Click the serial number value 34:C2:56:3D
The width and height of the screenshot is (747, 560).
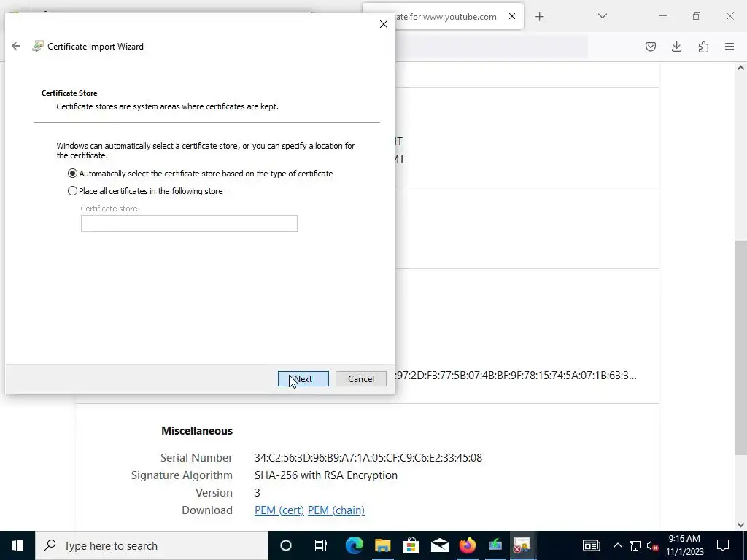click(x=368, y=458)
